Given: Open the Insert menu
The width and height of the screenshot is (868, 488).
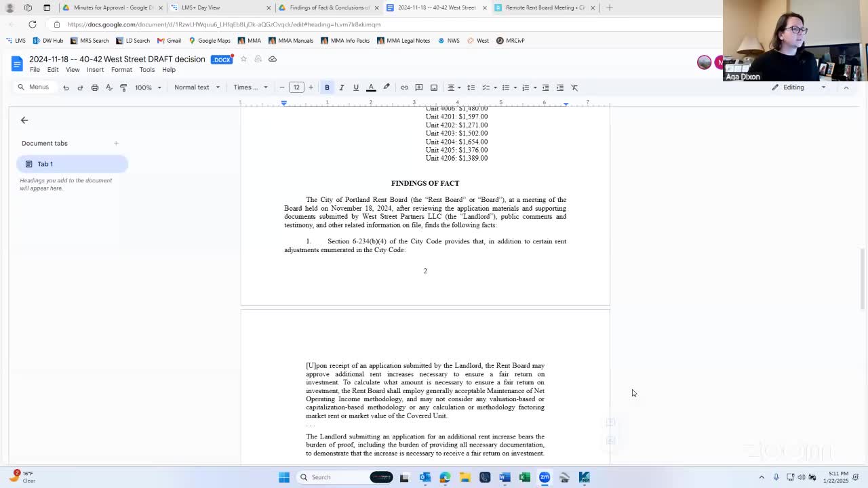Looking at the screenshot, I should pyautogui.click(x=95, y=70).
